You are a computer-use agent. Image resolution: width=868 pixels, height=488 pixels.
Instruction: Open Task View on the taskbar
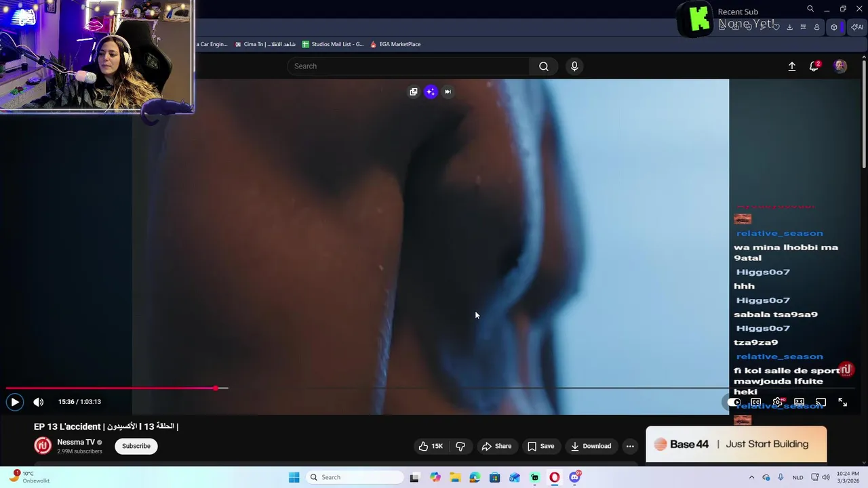[414, 477]
